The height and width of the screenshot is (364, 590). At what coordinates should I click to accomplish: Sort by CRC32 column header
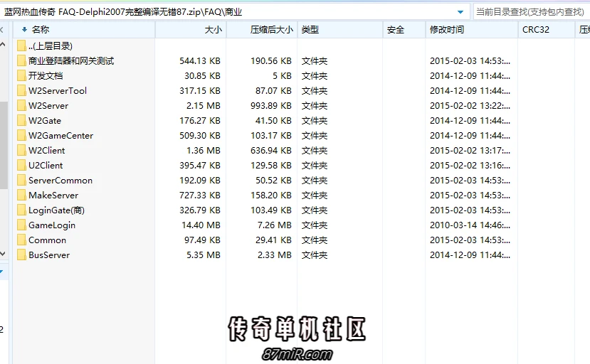coord(547,30)
